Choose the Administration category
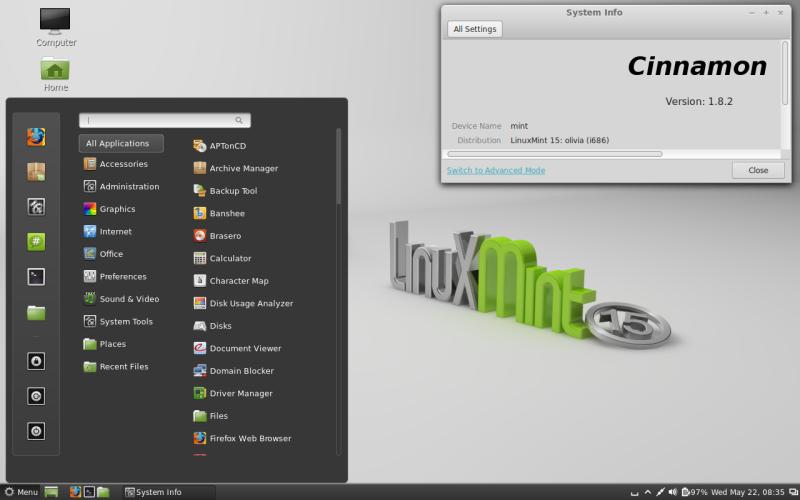The width and height of the screenshot is (800, 500). pos(128,186)
